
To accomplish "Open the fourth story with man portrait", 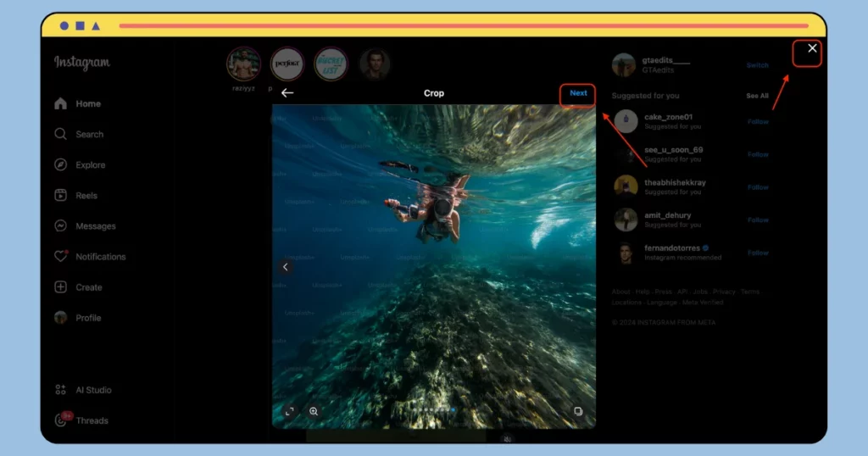I will click(x=374, y=64).
